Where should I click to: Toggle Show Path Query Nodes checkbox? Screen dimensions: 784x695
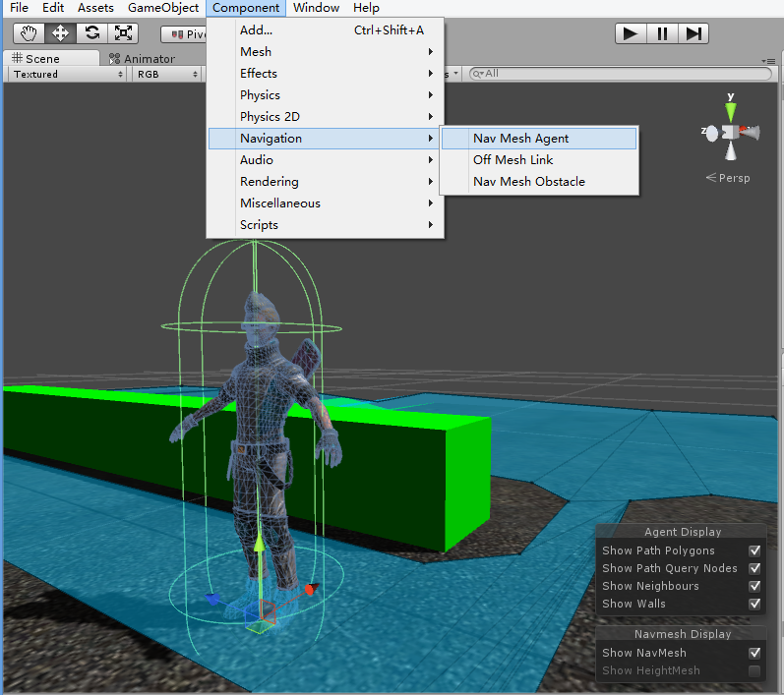coord(754,568)
